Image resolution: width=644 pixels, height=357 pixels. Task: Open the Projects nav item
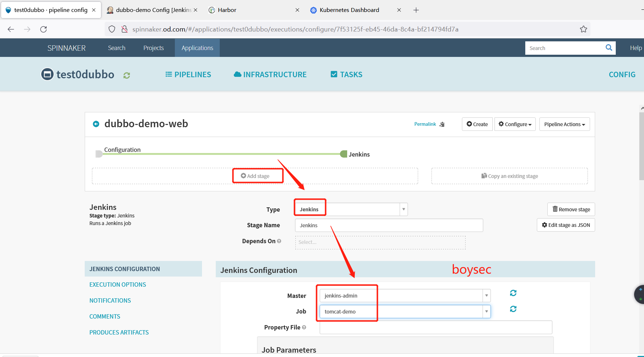153,48
